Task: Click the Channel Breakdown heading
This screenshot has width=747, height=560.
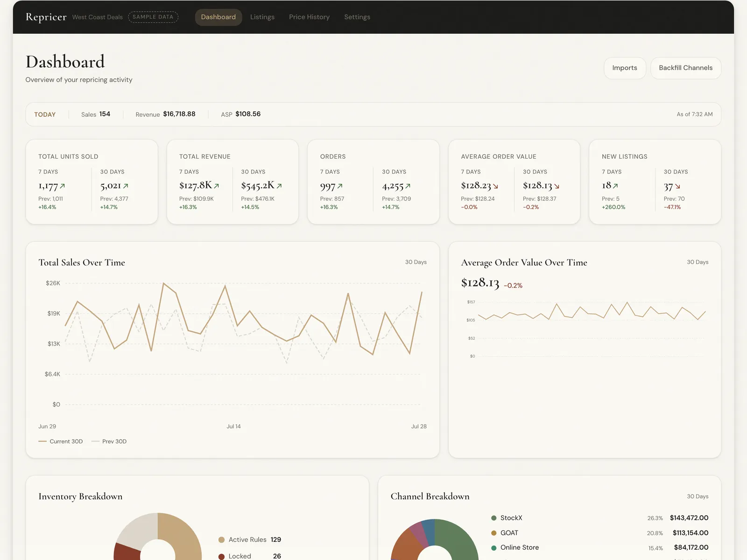Action: 430,497
